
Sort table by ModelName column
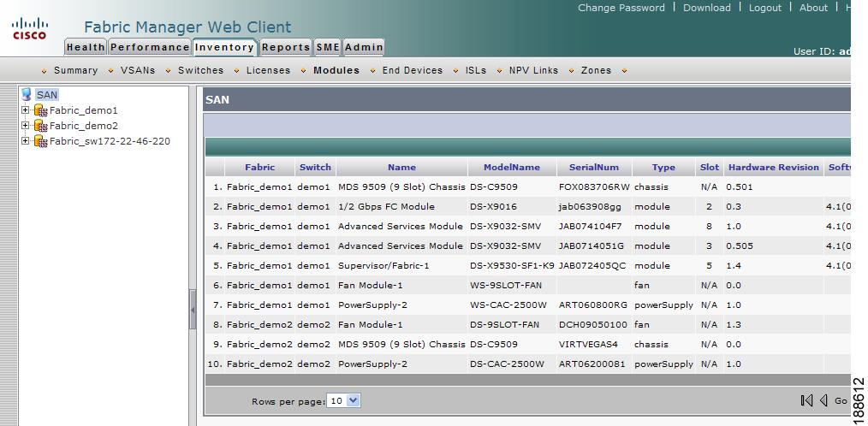point(512,167)
